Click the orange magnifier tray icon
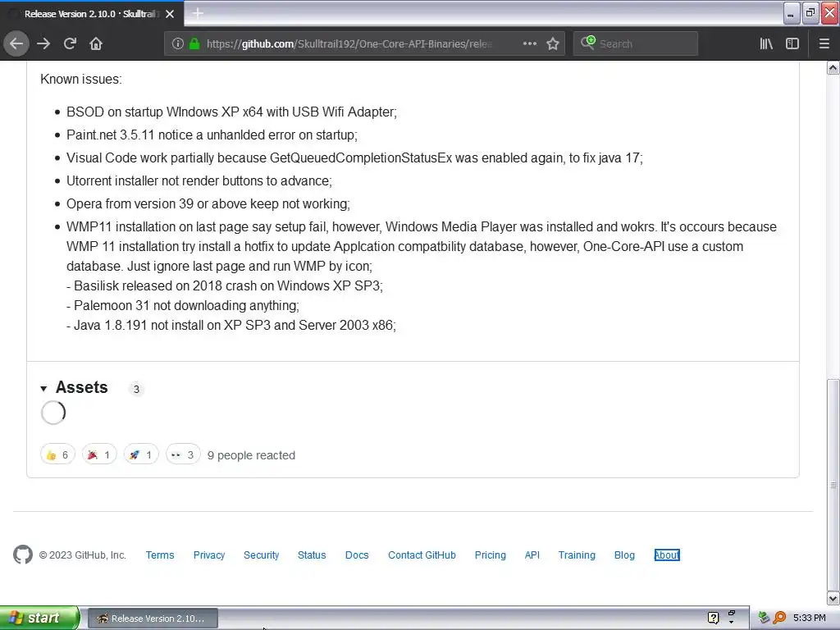Viewport: 840px width, 630px height. click(779, 618)
